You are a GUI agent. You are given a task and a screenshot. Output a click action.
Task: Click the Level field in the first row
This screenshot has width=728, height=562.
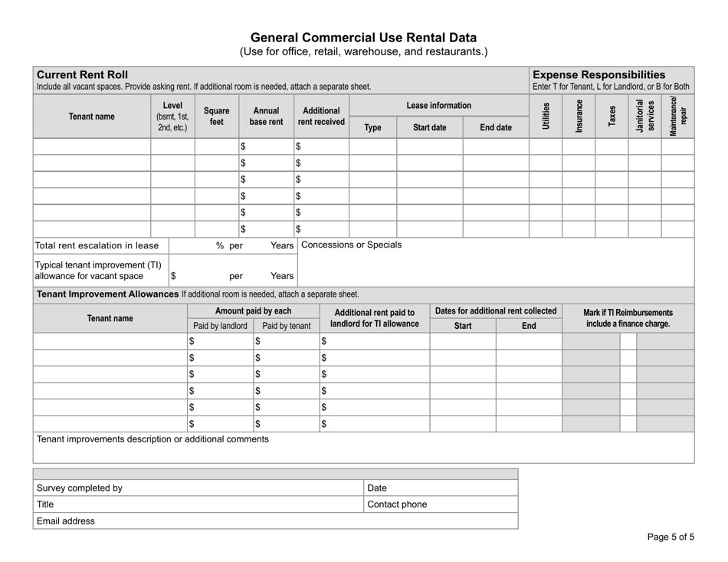pos(172,145)
